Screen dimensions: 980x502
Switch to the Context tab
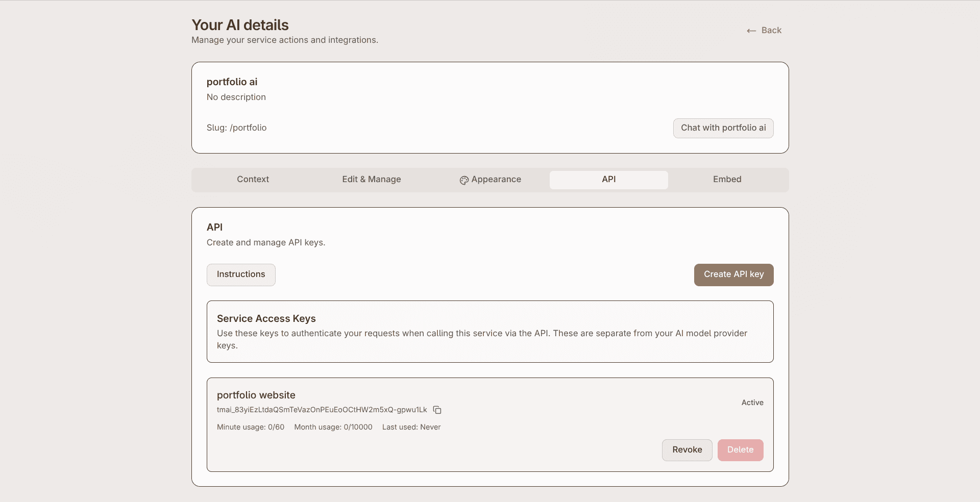pyautogui.click(x=253, y=180)
